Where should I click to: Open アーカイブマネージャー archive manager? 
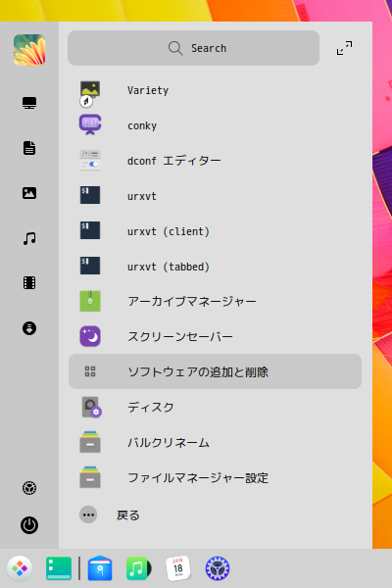(215, 301)
